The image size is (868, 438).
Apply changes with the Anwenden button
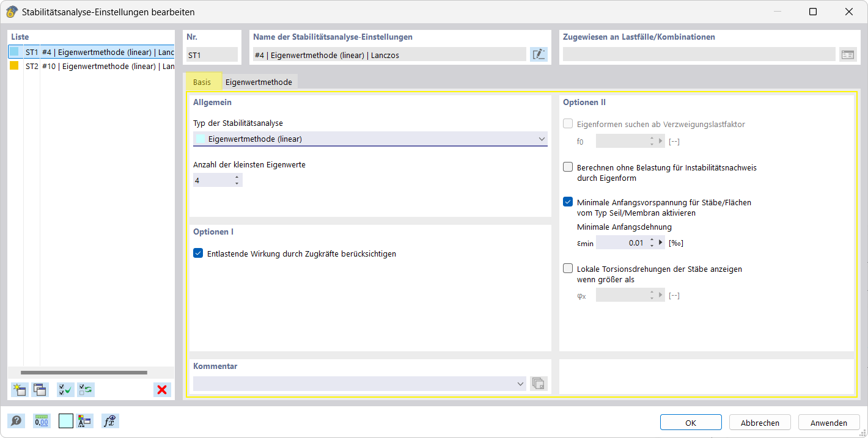pos(828,422)
